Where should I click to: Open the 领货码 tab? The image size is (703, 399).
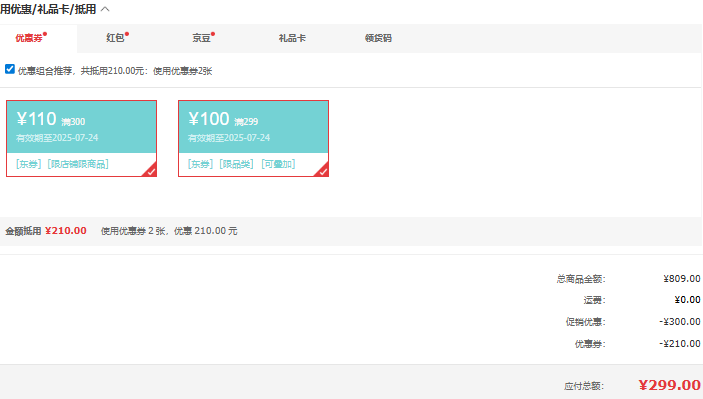click(x=378, y=38)
